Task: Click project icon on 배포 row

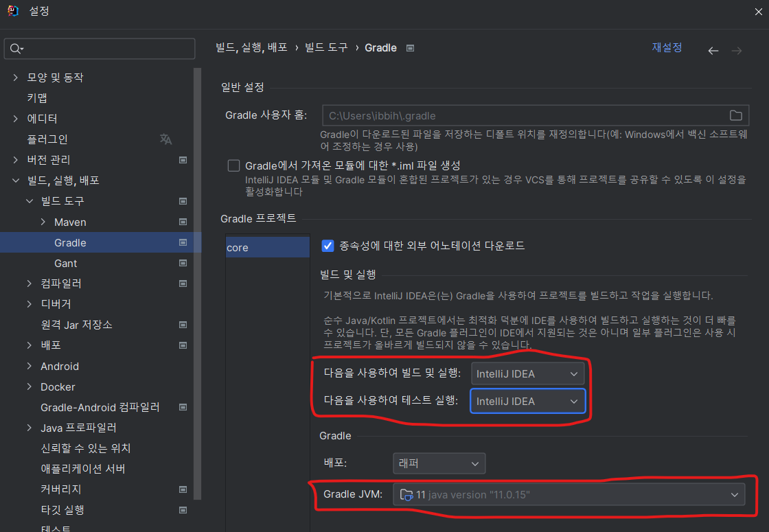Action: click(x=183, y=345)
